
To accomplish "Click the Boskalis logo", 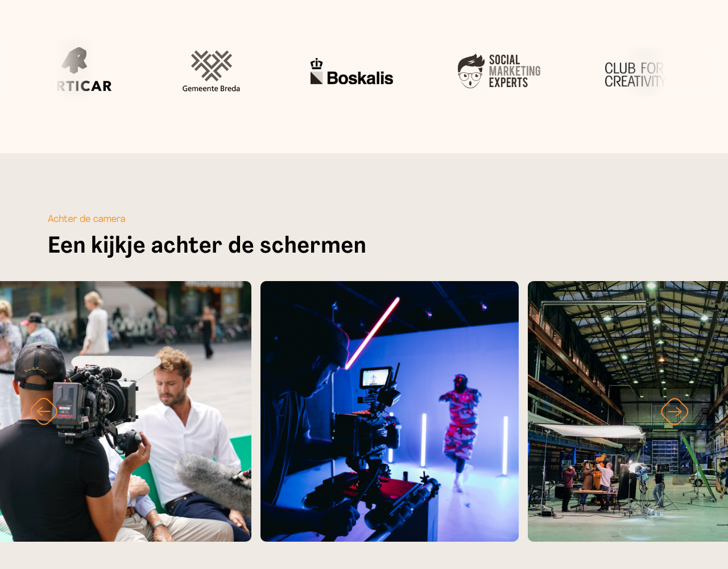I will click(351, 72).
